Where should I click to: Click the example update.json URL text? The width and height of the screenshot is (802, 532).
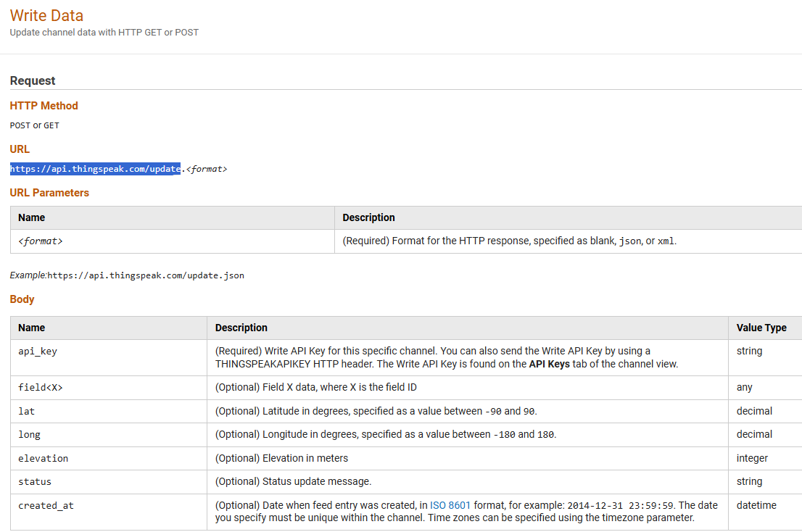(145, 275)
